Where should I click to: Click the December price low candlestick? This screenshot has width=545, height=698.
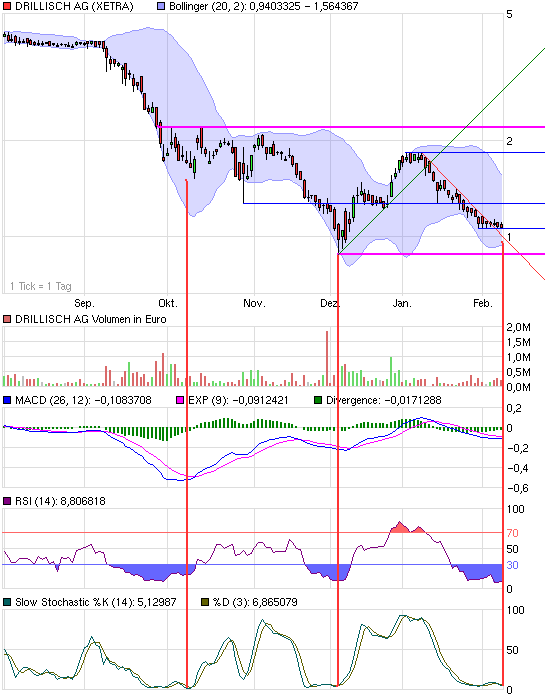339,237
